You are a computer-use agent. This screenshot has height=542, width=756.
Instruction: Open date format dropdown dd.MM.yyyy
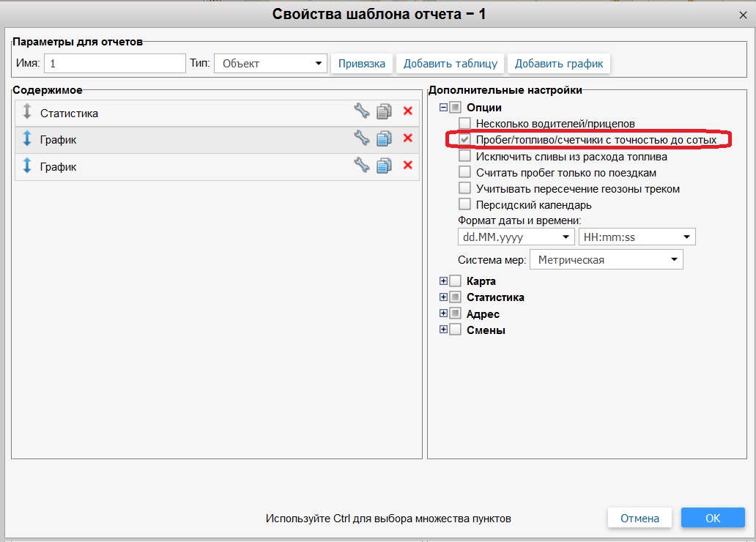click(x=515, y=237)
